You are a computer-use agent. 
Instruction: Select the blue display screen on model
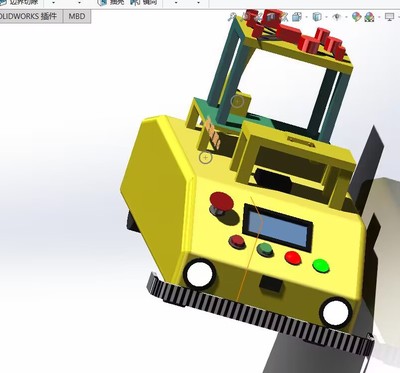pyautogui.click(x=278, y=227)
